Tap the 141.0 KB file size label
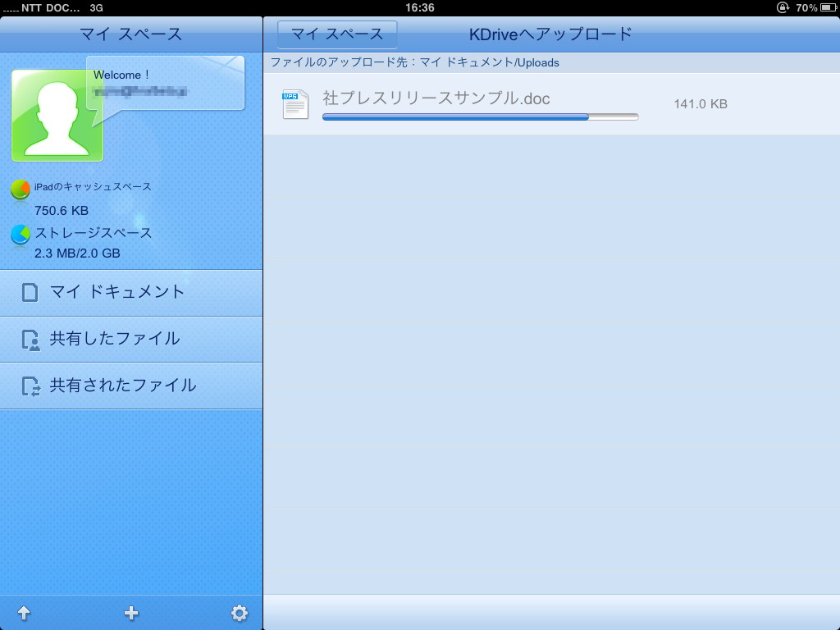 pos(699,104)
